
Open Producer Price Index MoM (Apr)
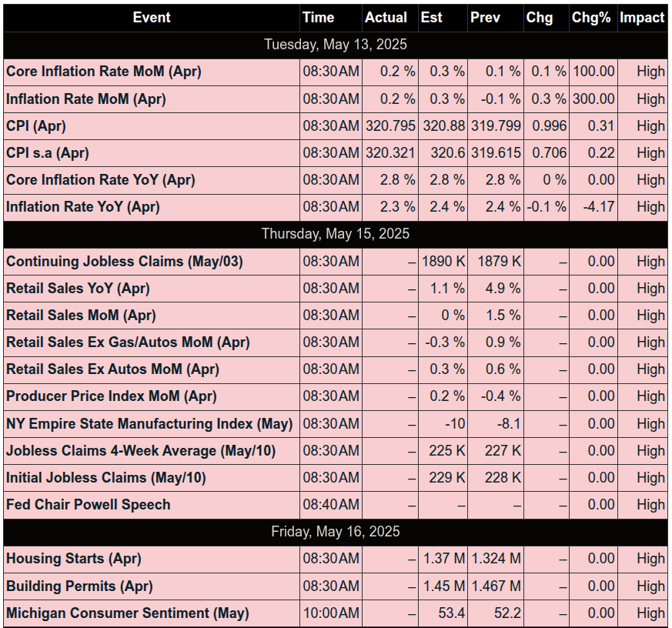point(112,396)
